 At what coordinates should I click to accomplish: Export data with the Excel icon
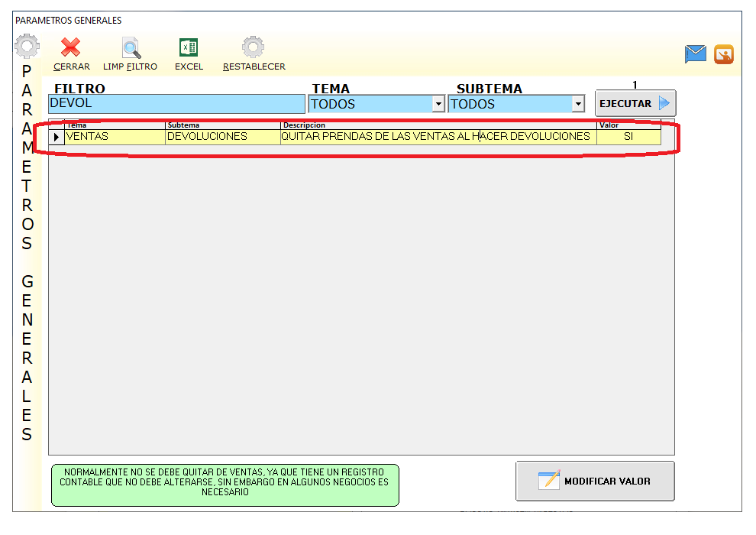(189, 48)
